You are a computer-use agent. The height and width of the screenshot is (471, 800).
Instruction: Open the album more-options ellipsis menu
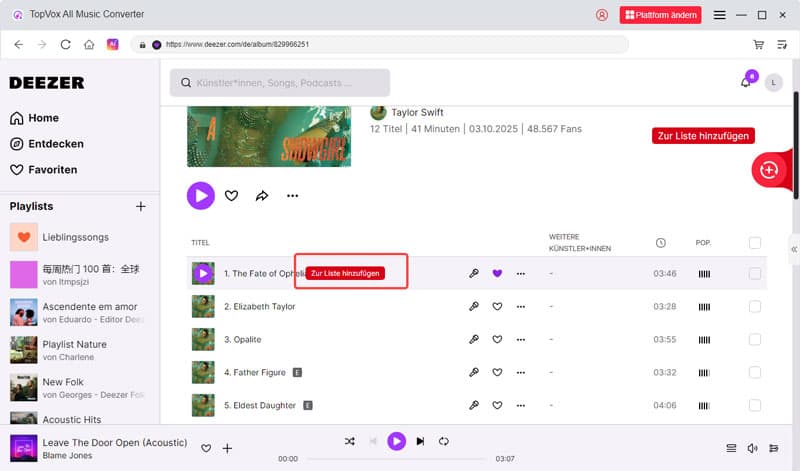[x=292, y=196]
